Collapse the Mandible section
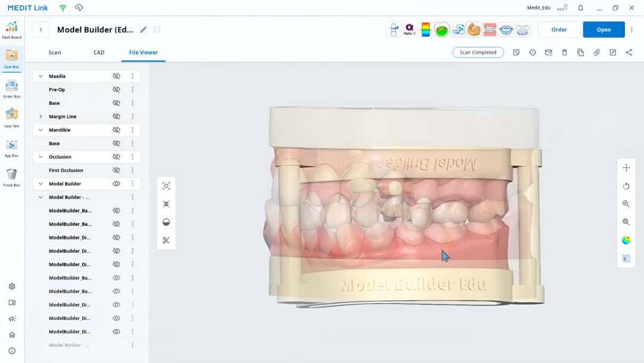Screen dimensions: 644x363 pyautogui.click(x=41, y=130)
